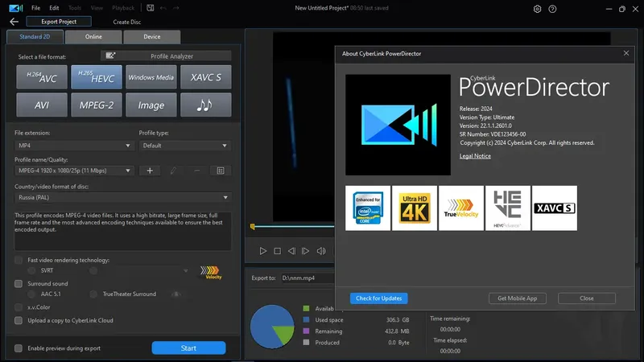Screen dimensions: 644x362
Task: Open settings gear in title bar
Action: point(537,9)
